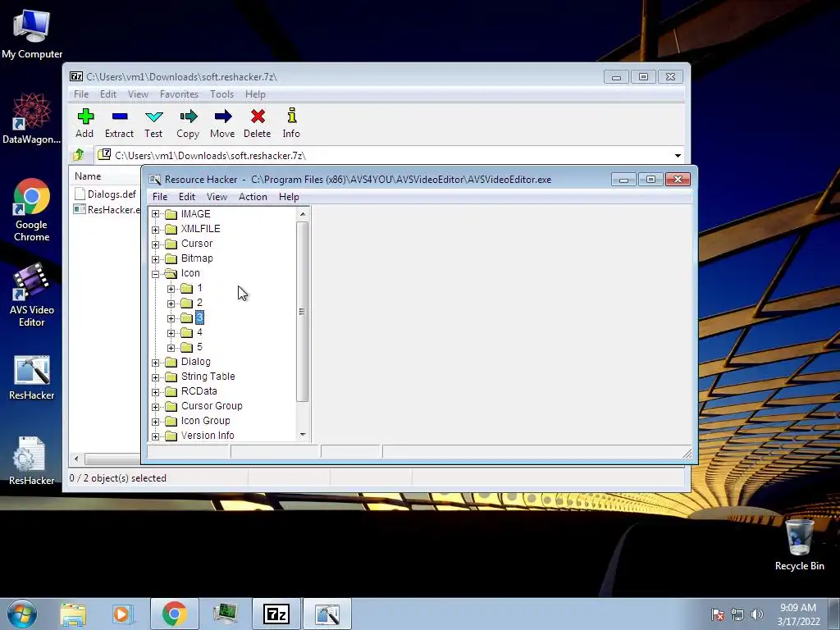Open Windows Media Player from the taskbar
The width and height of the screenshot is (840, 630).
click(122, 614)
